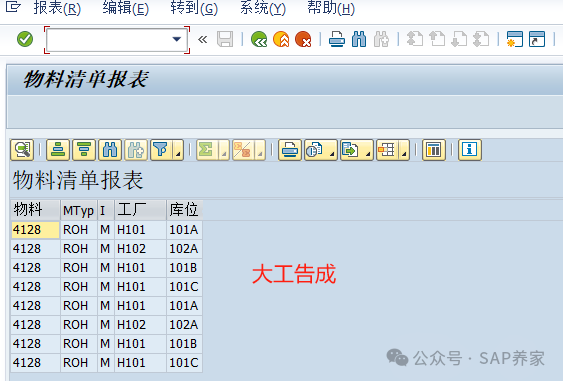Sort descending with the ALV icon
Viewport: 563px width, 381px height.
tap(84, 150)
